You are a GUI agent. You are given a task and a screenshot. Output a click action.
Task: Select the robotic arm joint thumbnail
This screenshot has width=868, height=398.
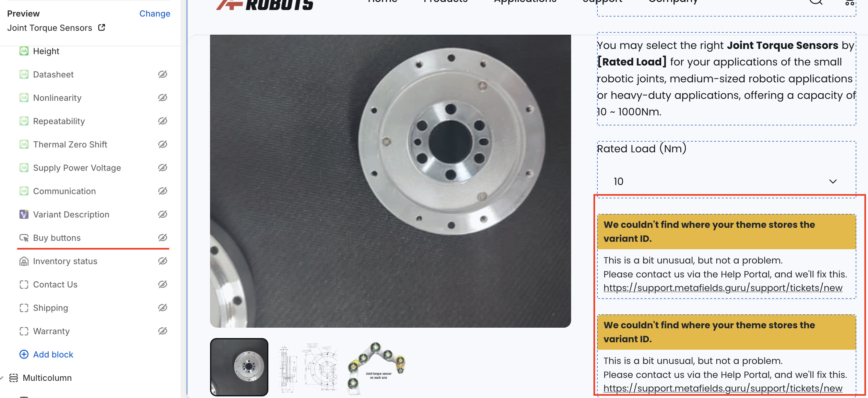coord(377,367)
